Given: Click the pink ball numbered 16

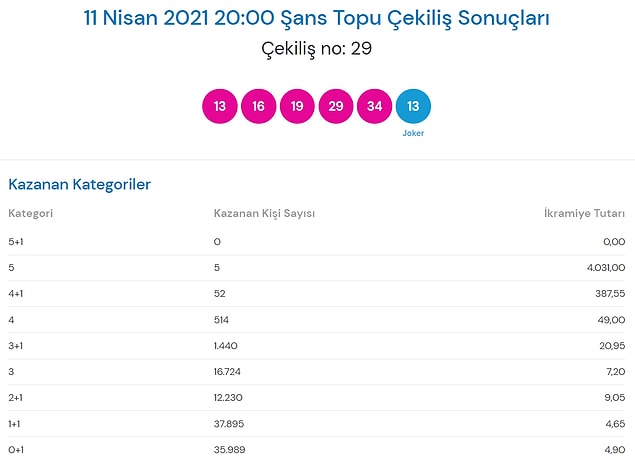Looking at the screenshot, I should (258, 106).
